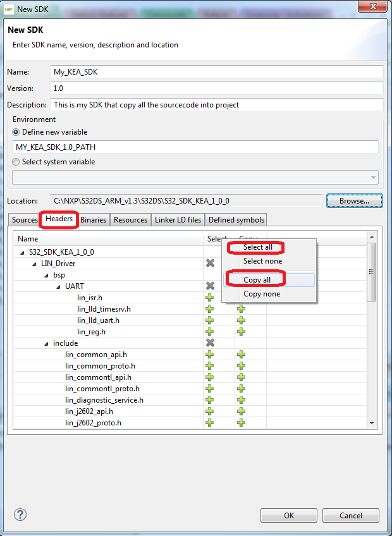Toggle Copy plus for lin_commontl_proto.h

[241, 389]
